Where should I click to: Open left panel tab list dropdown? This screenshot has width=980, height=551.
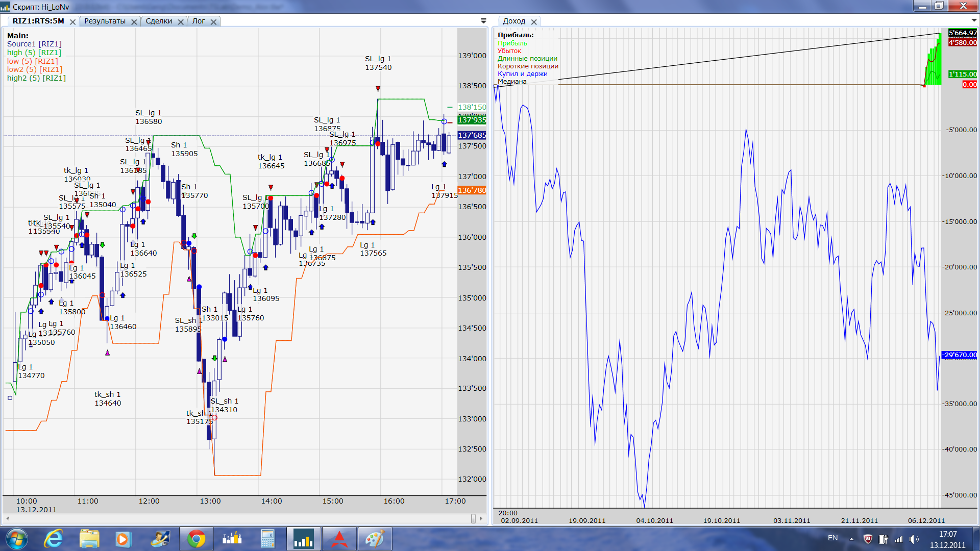[x=483, y=21]
